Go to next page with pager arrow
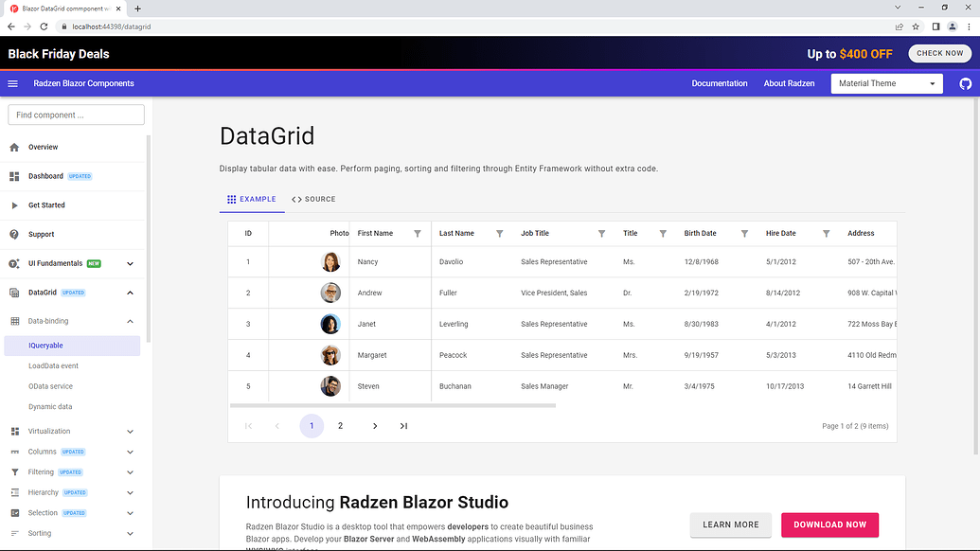This screenshot has height=551, width=980. point(374,426)
